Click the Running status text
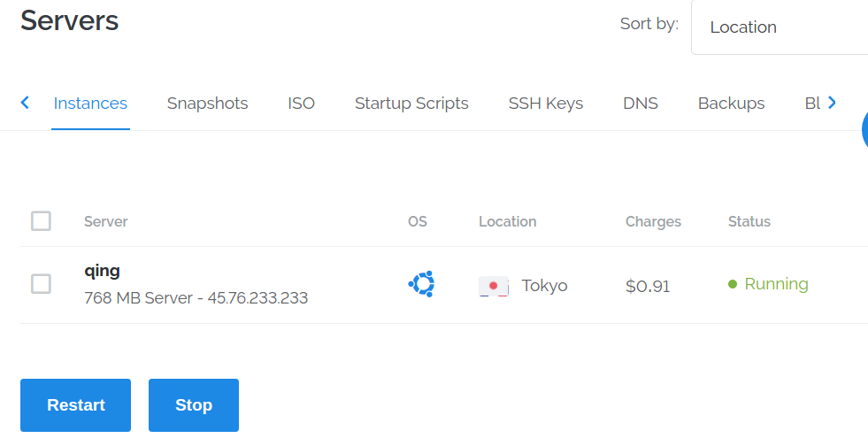 [776, 284]
